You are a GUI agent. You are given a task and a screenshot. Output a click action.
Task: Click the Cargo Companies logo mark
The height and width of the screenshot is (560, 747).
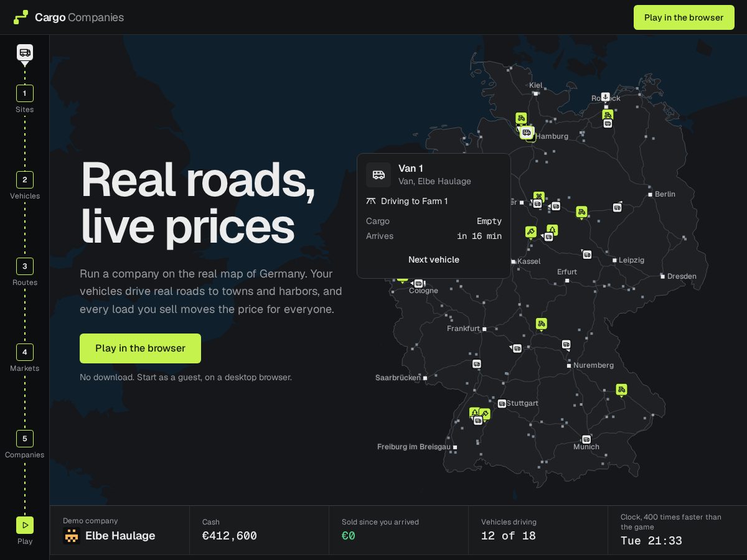(x=21, y=17)
